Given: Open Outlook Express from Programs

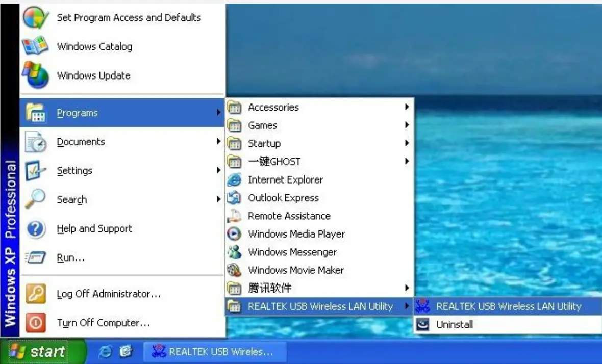Looking at the screenshot, I should pyautogui.click(x=319, y=197).
